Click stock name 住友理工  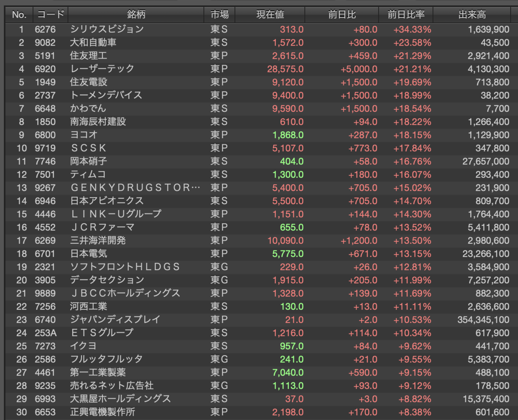[88, 56]
